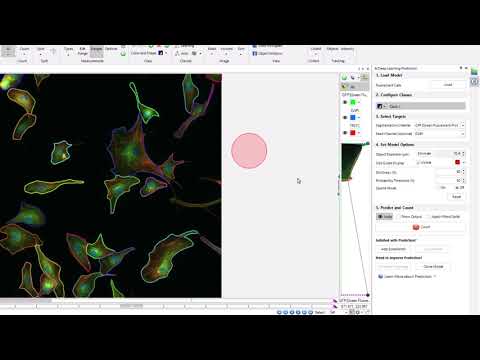Toggle visibility of the blue DAPI channel
The height and width of the screenshot is (360, 480).
pos(345,117)
